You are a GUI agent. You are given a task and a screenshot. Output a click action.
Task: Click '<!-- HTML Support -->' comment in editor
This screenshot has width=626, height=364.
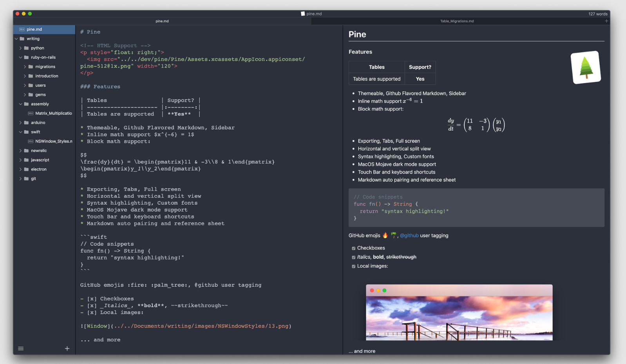tap(116, 46)
